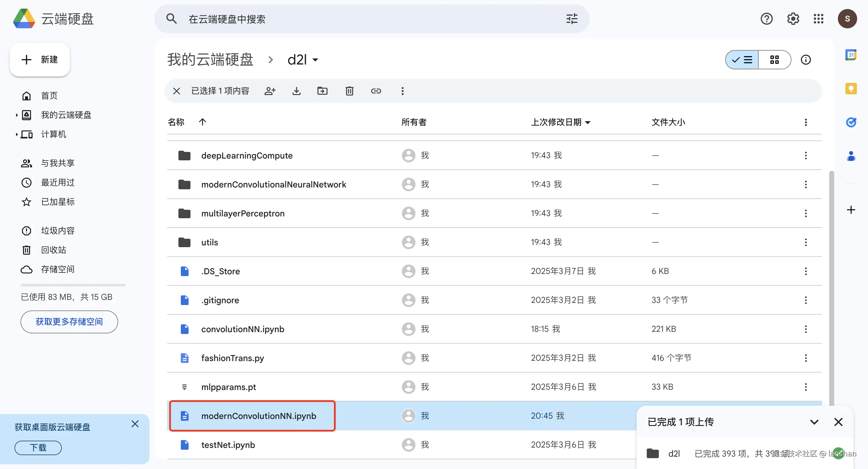Click the 新建 button
This screenshot has width=868, height=469.
coord(40,60)
